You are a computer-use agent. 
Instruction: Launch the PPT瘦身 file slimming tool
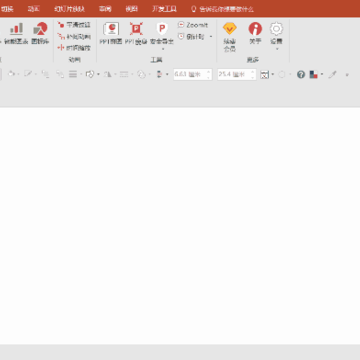136,34
